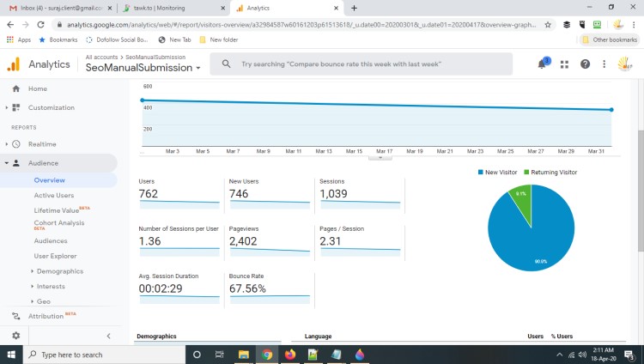Click the Admin gear icon in sidebar
644x364 pixels.
(x=15, y=336)
